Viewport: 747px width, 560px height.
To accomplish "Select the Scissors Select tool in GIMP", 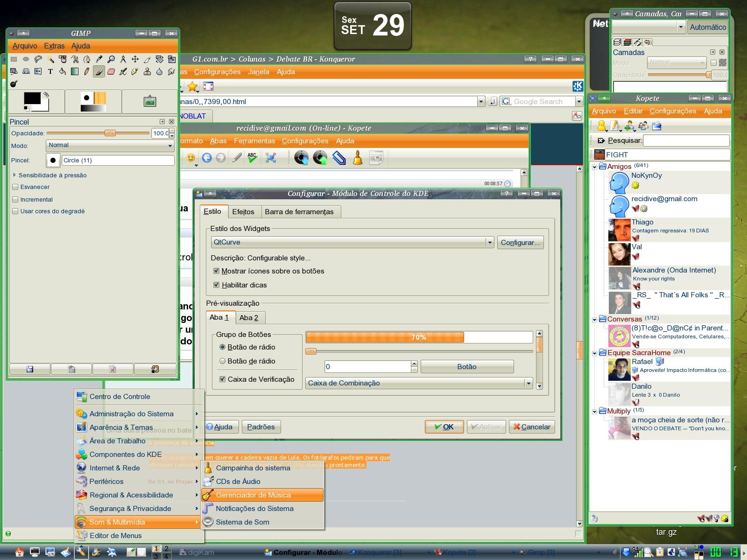I will coord(75,59).
